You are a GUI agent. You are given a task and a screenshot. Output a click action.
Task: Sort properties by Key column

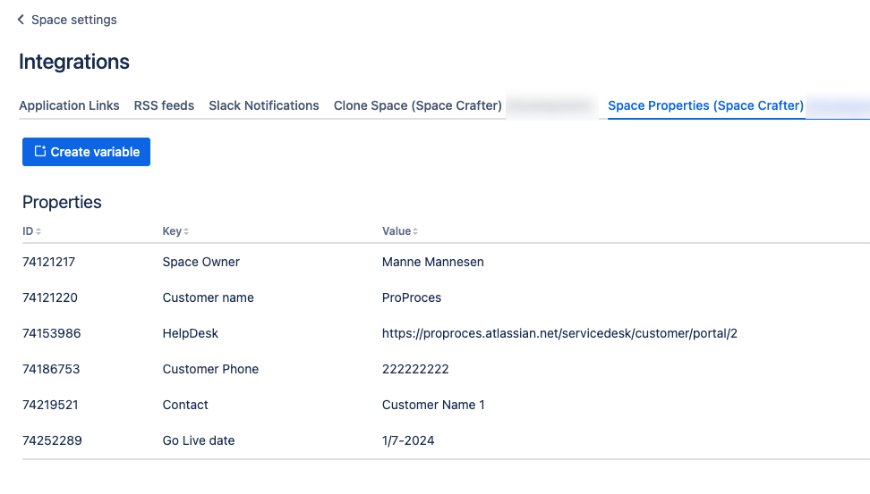pyautogui.click(x=176, y=231)
